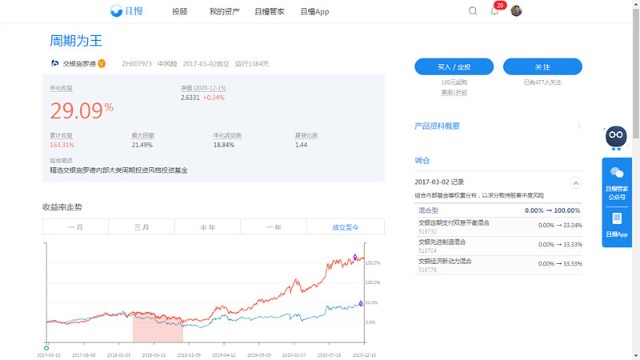
Task: Click the ZH007973 portfolio code
Action: pyautogui.click(x=137, y=64)
